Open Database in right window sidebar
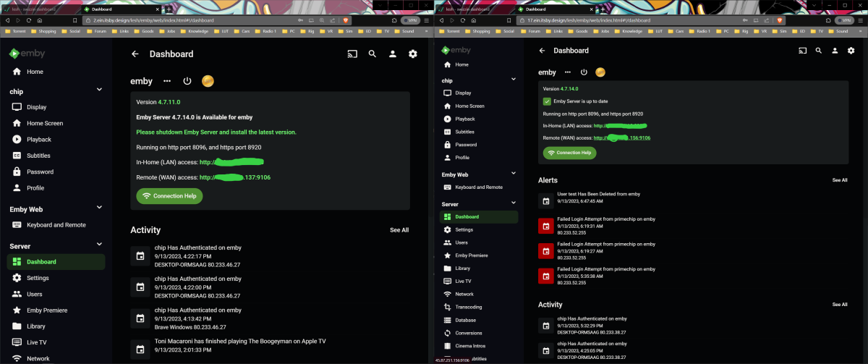This screenshot has height=364, width=868. click(480, 320)
